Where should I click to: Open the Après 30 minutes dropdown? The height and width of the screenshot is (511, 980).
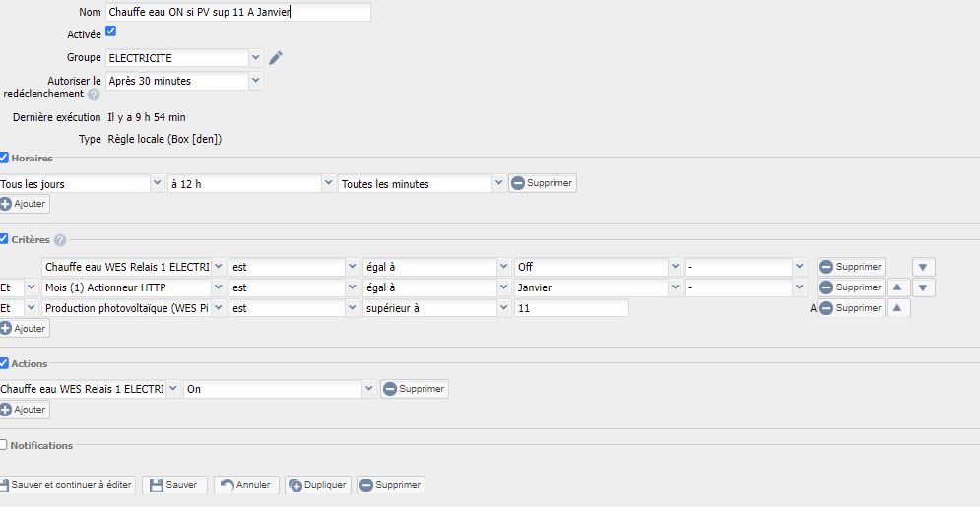click(x=256, y=81)
